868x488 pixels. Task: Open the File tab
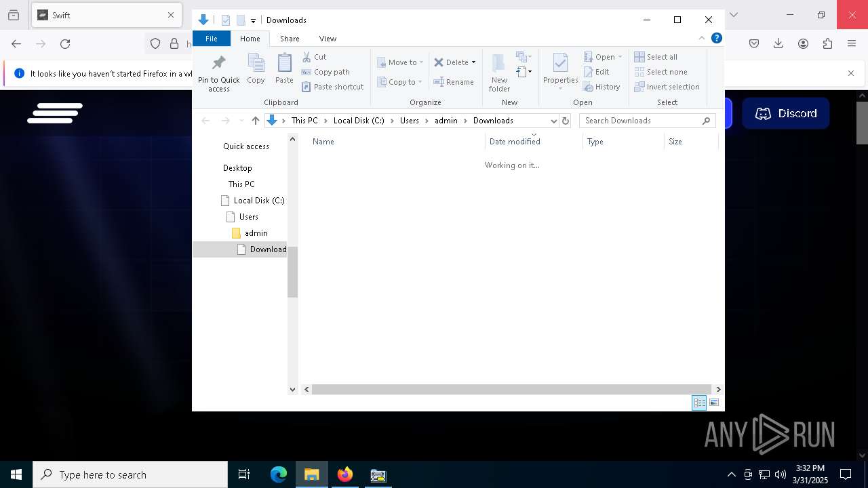[212, 39]
